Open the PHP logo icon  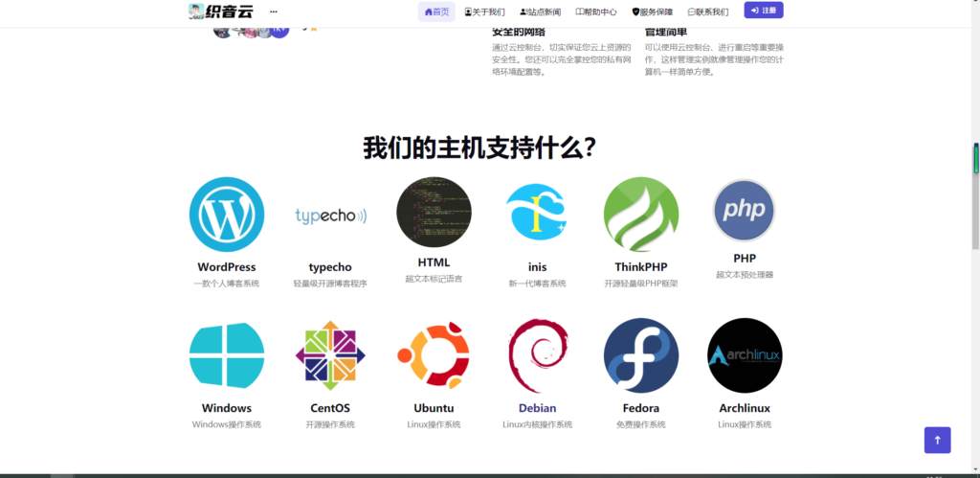744,211
